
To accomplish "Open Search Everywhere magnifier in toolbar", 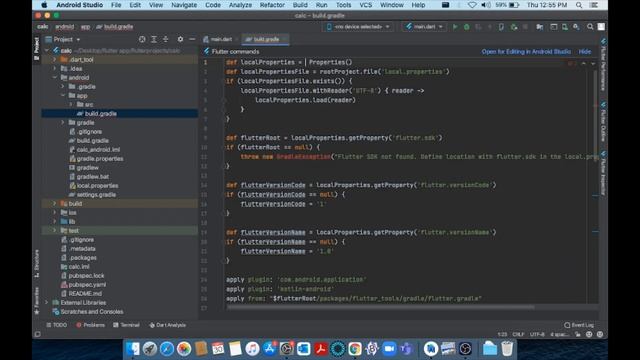I will (x=590, y=27).
